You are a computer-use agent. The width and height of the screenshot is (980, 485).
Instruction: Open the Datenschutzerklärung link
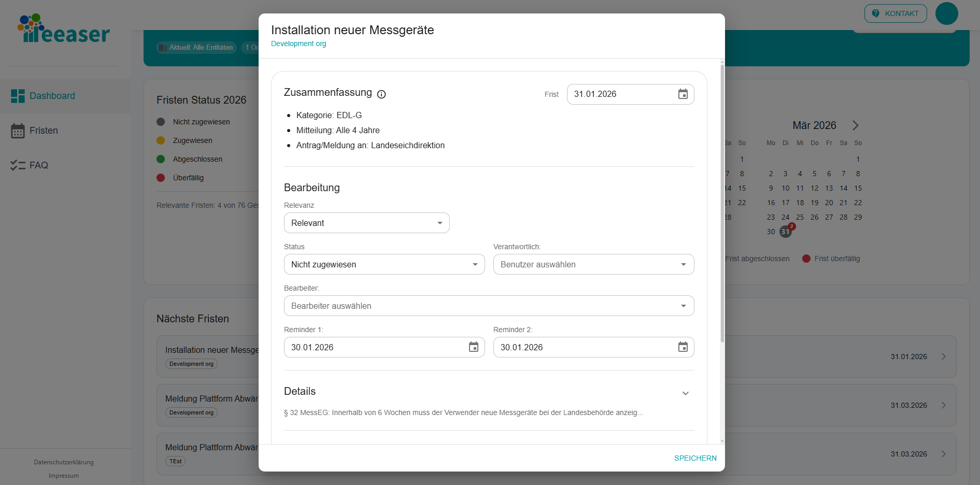(x=64, y=462)
